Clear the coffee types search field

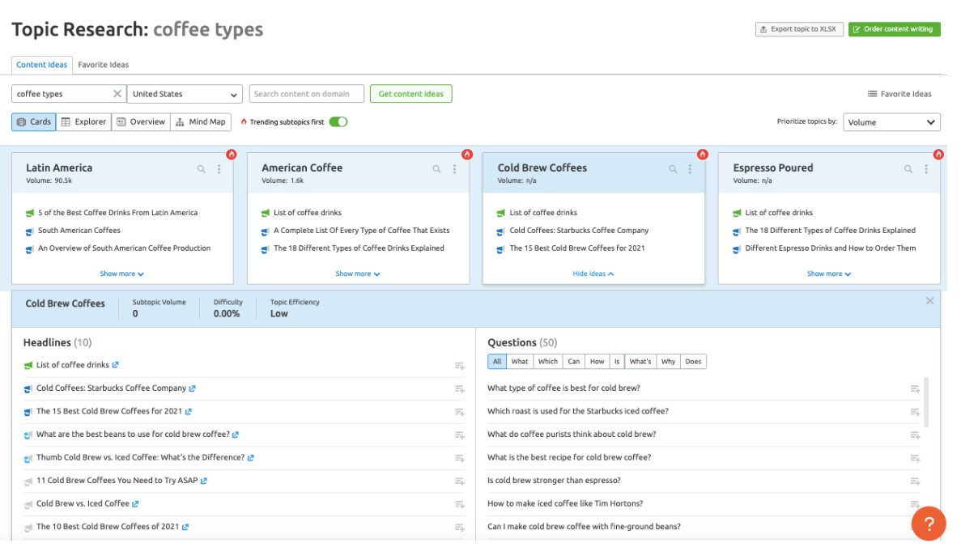(x=117, y=94)
